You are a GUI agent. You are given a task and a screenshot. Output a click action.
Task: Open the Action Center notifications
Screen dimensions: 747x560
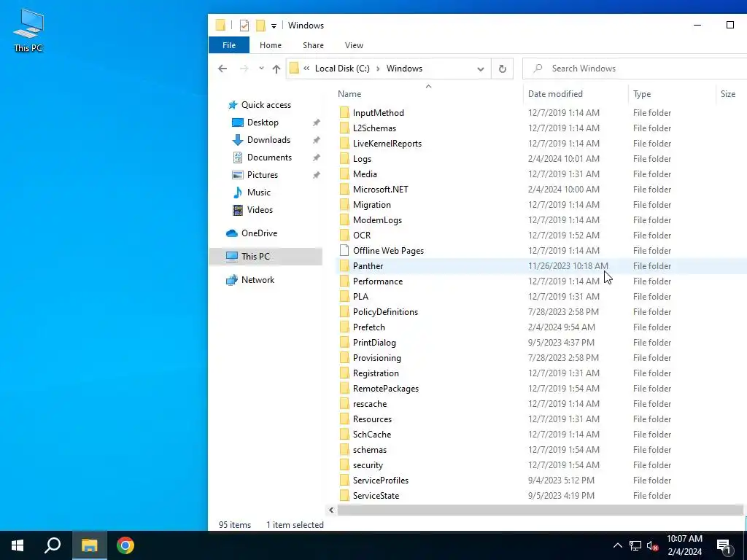[x=724, y=546]
